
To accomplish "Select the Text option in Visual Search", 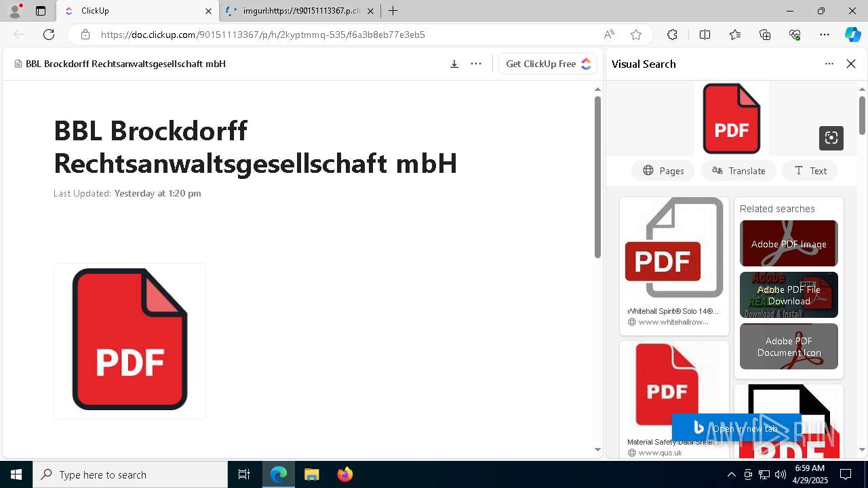I will point(810,171).
